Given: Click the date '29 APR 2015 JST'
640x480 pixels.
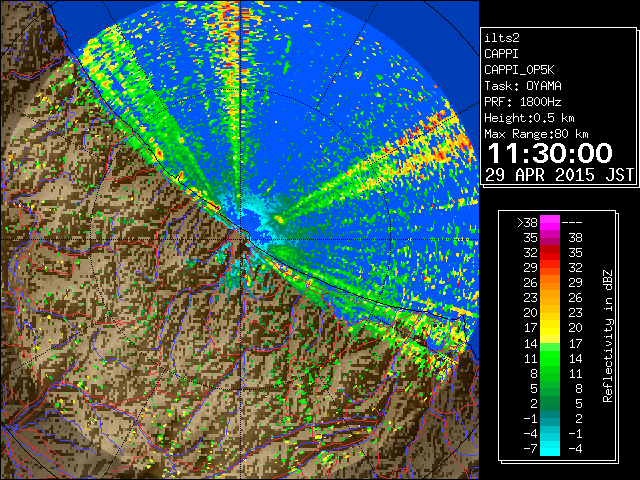Looking at the screenshot, I should tap(559, 175).
